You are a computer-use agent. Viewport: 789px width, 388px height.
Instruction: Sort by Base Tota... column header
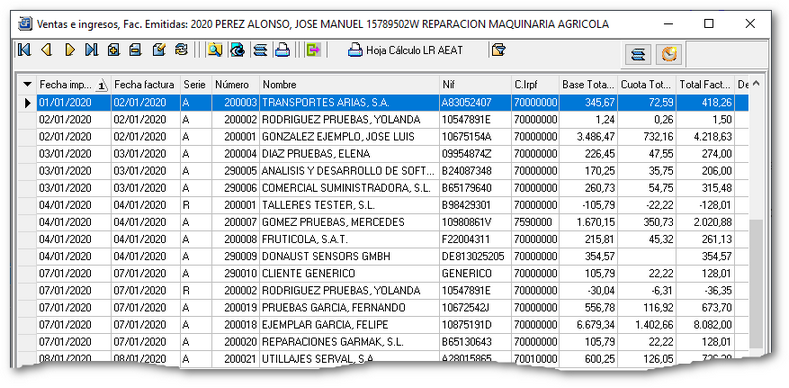588,85
